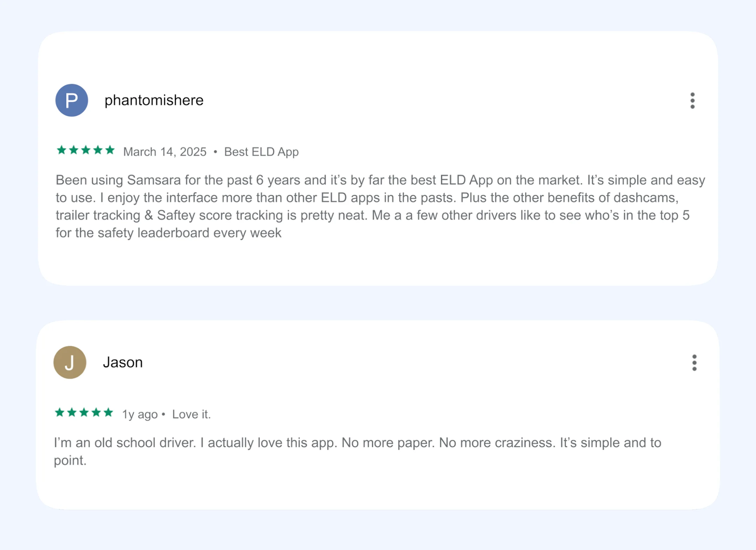
Task: Click phantomishere's review text about Samsara
Action: 378,206
